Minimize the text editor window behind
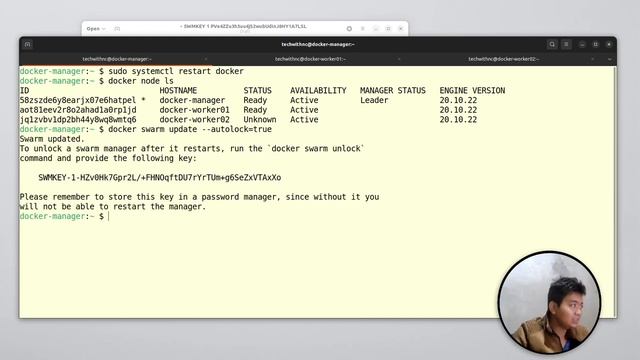640x360 pixels. [x=376, y=29]
